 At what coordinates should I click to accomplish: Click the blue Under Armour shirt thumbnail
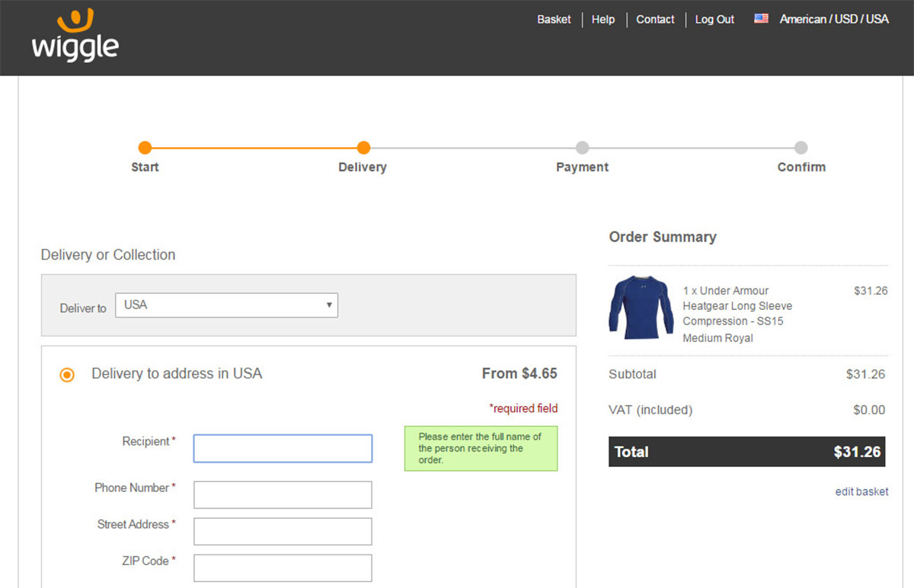pos(641,309)
